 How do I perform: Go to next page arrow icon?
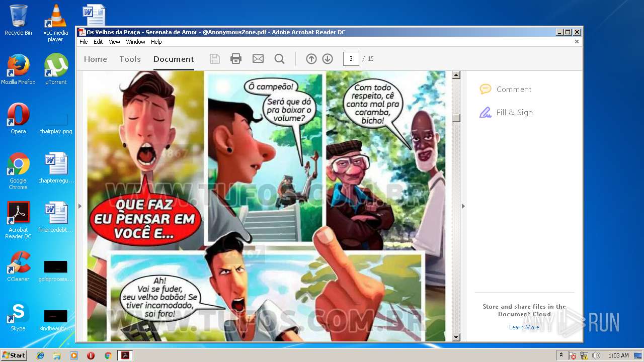tap(328, 59)
